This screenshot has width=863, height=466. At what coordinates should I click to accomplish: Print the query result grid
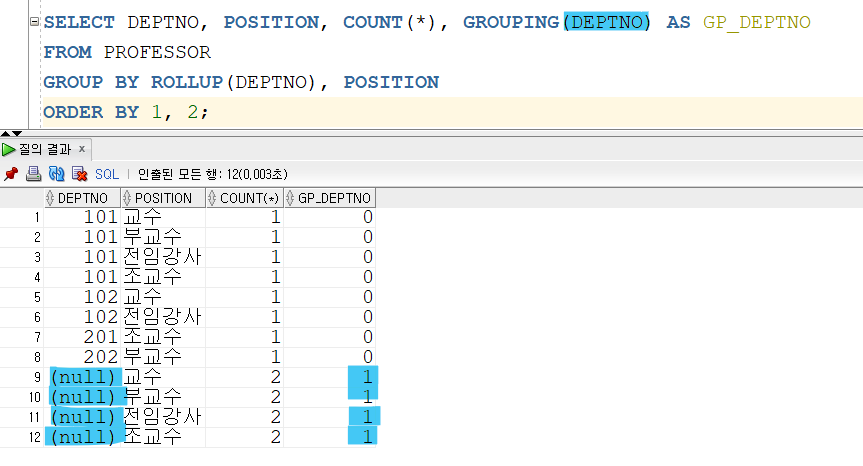(34, 174)
